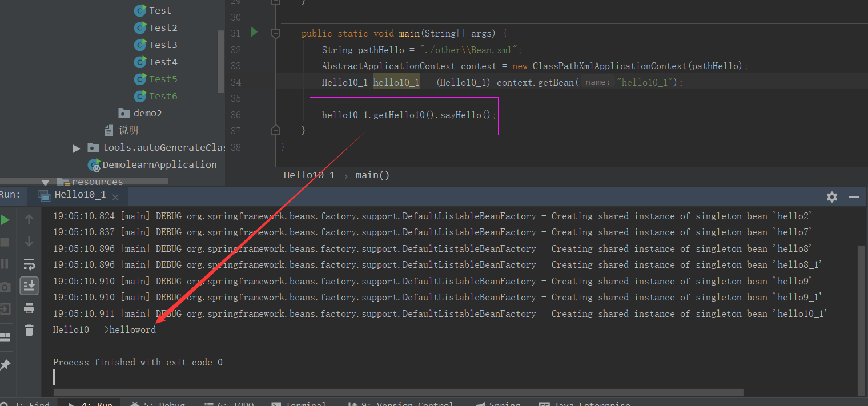Place cursor on the empty console input line
868x406 pixels.
(x=54, y=377)
